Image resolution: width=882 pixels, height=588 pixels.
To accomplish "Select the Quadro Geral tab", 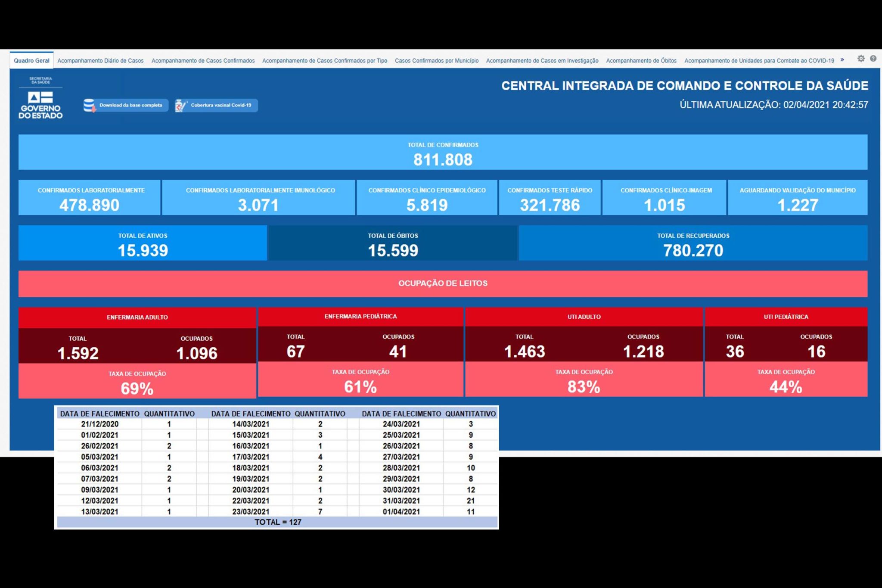I will [31, 61].
